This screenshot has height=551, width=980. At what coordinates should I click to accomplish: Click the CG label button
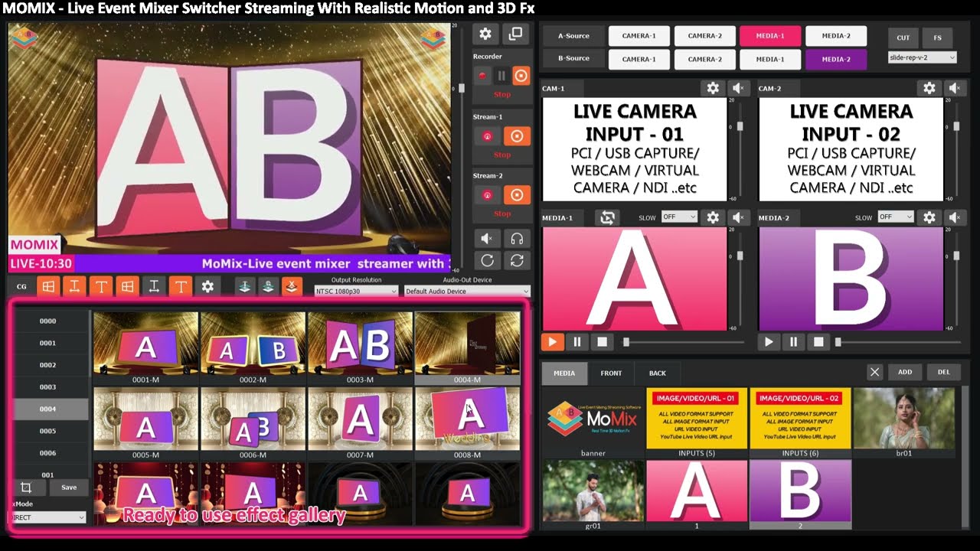point(21,287)
